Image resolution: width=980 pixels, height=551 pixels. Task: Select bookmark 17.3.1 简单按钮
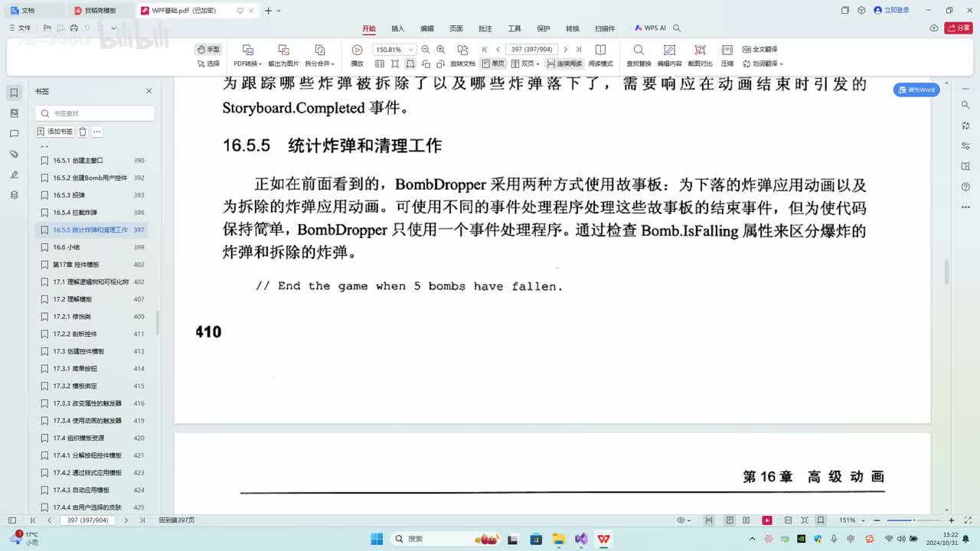[x=91, y=369]
